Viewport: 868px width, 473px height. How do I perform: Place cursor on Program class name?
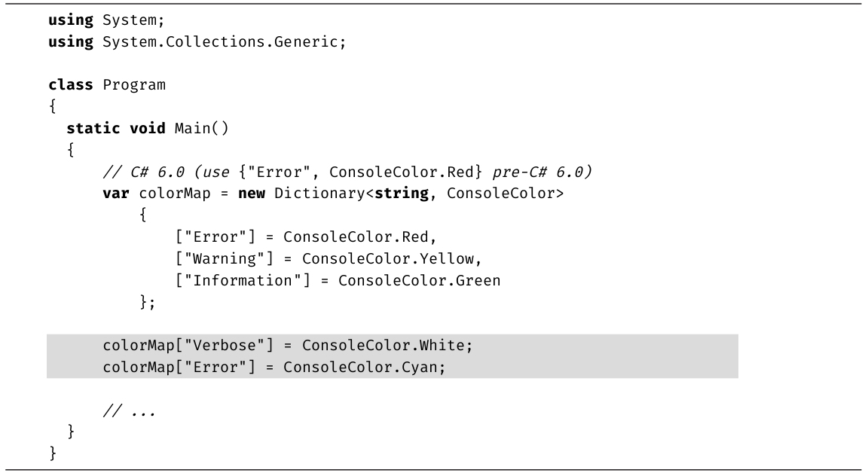pyautogui.click(x=133, y=84)
